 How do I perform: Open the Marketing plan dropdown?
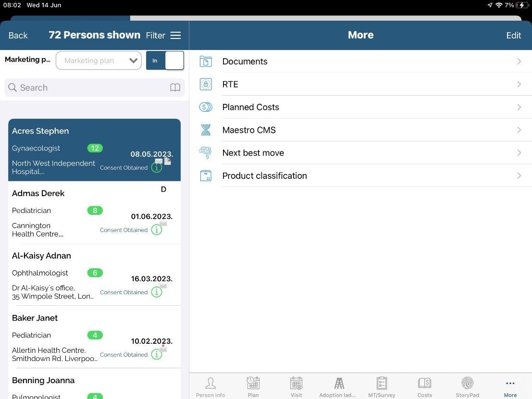tap(99, 61)
